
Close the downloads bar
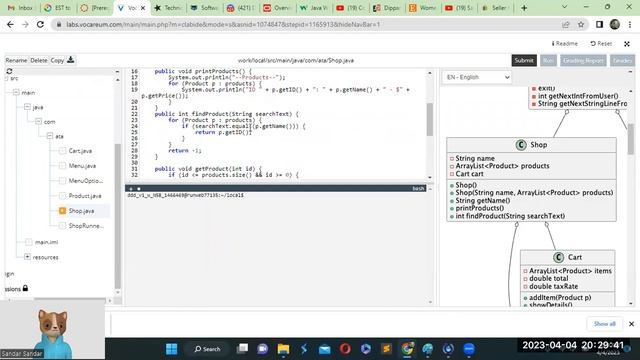(x=631, y=324)
